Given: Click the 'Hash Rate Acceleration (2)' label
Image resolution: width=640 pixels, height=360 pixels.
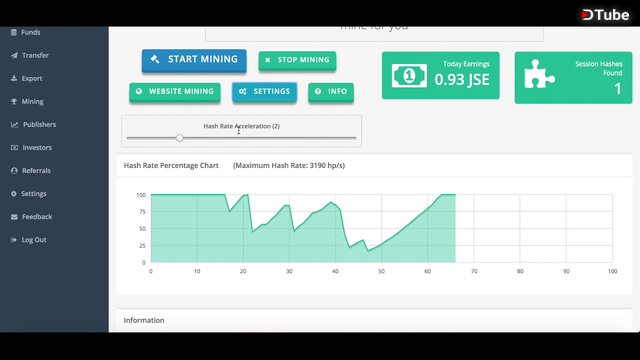Looking at the screenshot, I should (242, 126).
